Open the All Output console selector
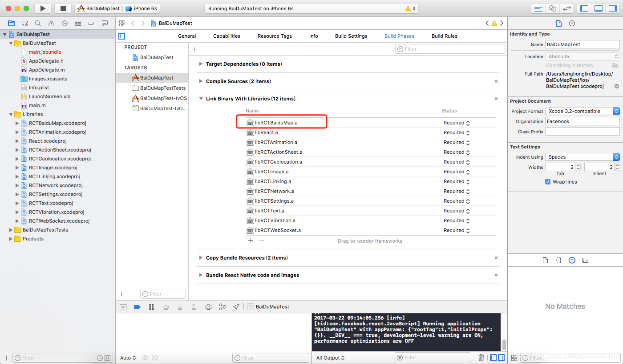 click(x=330, y=358)
